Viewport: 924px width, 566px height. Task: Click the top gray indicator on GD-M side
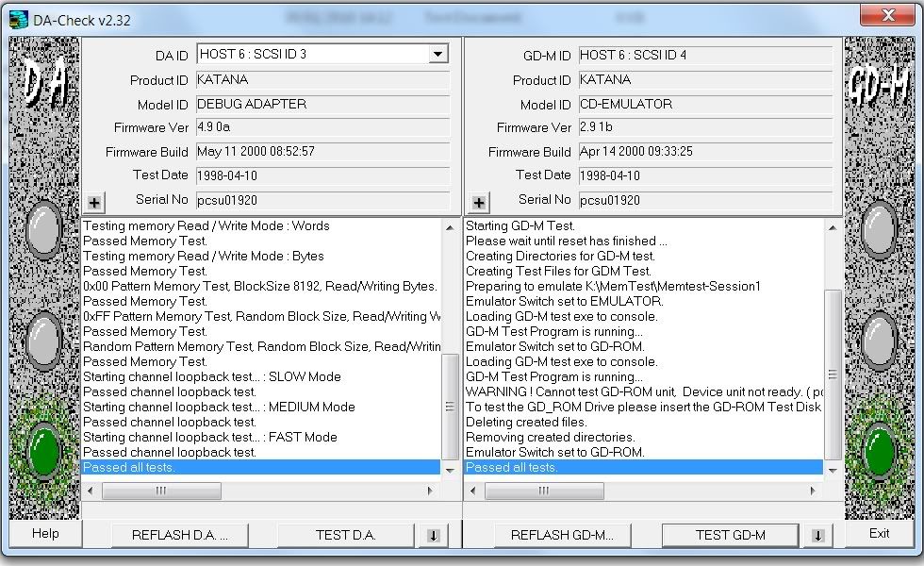point(879,230)
